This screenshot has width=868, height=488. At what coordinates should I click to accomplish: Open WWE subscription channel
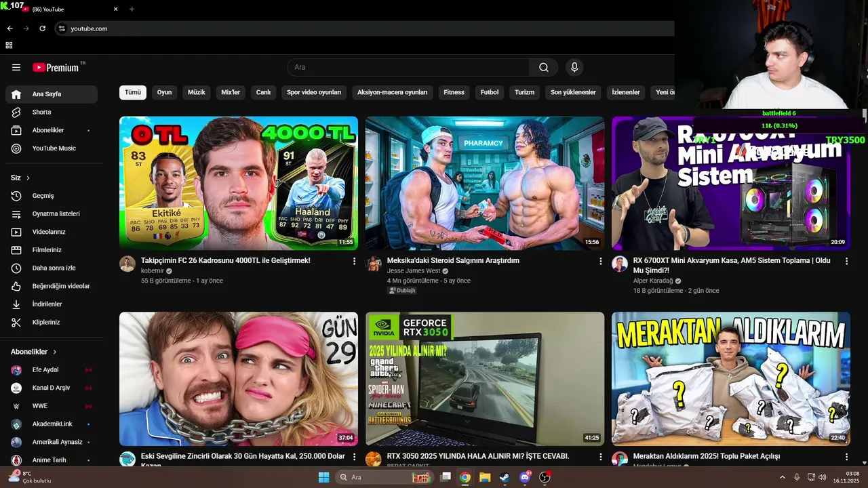(52, 406)
